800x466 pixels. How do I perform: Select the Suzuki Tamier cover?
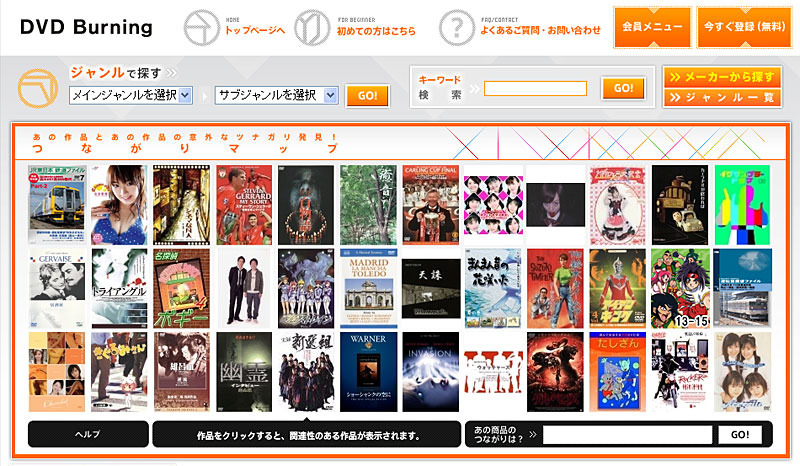coord(555,288)
